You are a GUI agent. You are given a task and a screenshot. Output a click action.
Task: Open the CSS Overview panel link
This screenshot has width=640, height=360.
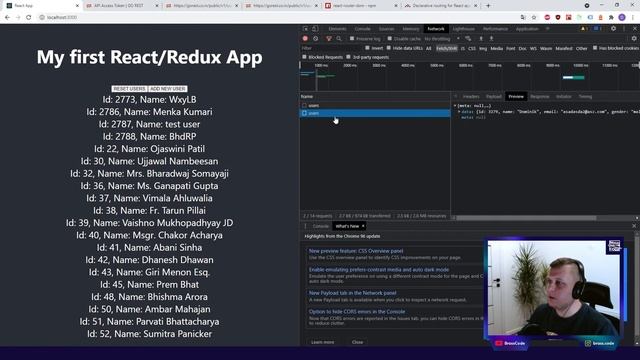point(356,251)
